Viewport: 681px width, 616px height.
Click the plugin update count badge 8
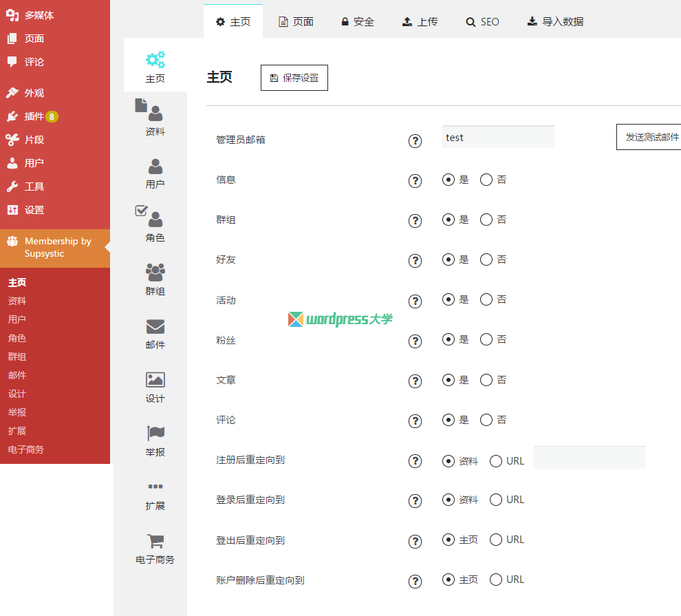52,116
